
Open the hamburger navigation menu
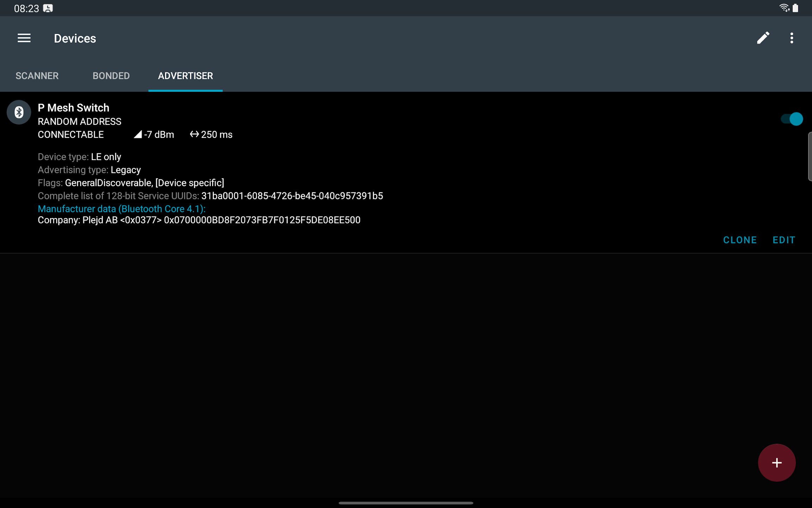point(24,38)
